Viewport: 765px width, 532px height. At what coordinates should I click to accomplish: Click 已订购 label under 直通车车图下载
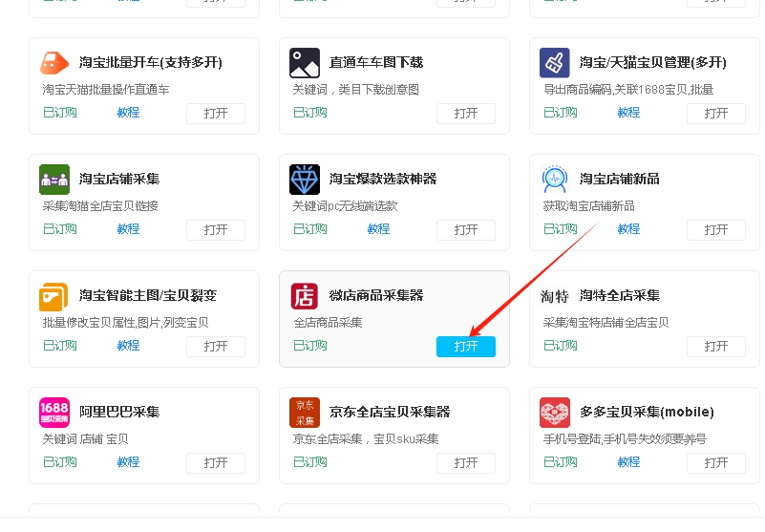(x=310, y=113)
